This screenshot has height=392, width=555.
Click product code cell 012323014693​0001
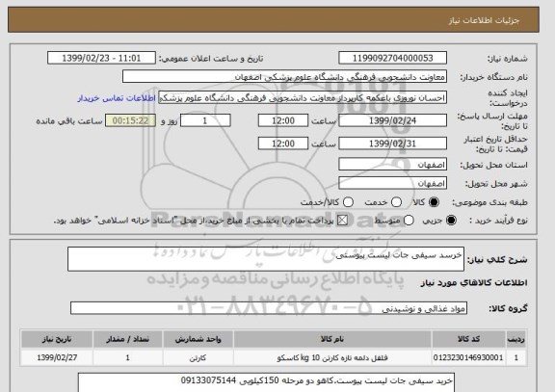pyautogui.click(x=468, y=357)
